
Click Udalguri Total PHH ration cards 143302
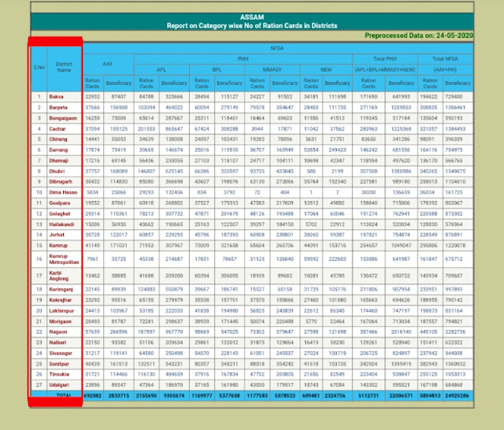(369, 384)
